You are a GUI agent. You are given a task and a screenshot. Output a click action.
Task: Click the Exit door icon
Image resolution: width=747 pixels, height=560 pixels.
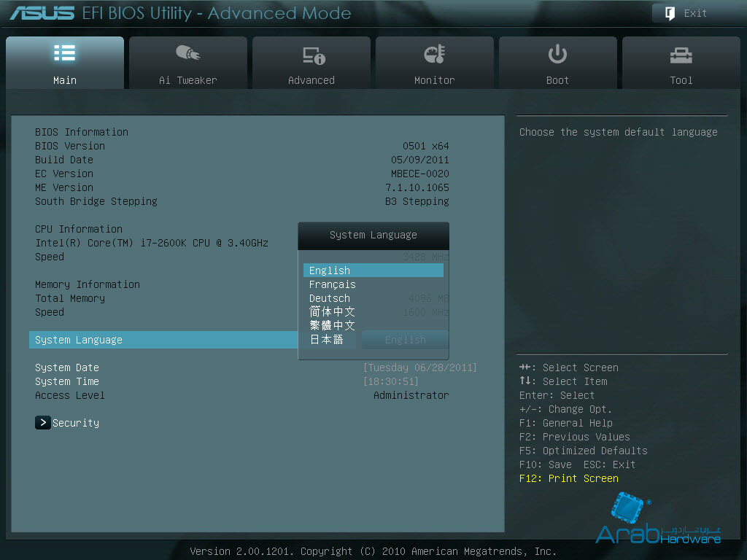tap(670, 13)
